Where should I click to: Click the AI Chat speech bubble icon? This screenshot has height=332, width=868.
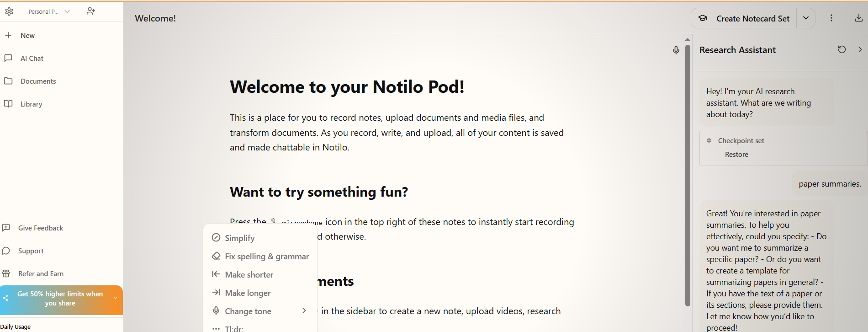tap(8, 58)
